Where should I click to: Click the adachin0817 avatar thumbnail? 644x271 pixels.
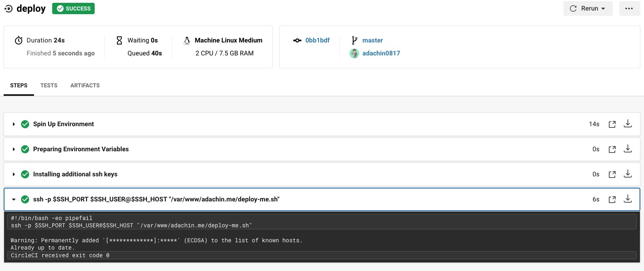coord(354,53)
